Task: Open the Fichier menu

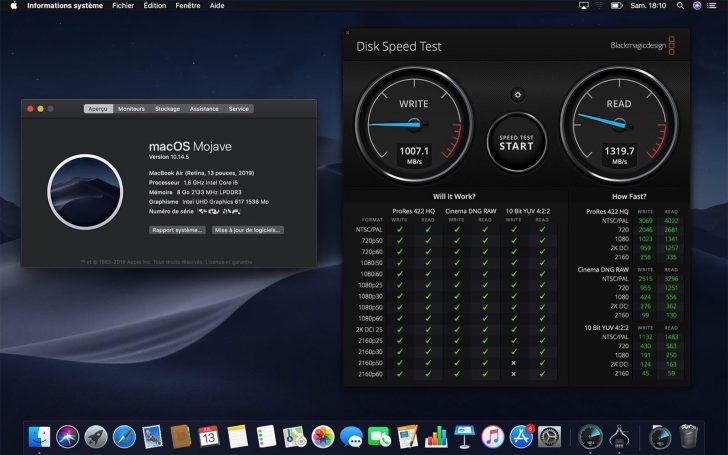Action: (x=123, y=6)
